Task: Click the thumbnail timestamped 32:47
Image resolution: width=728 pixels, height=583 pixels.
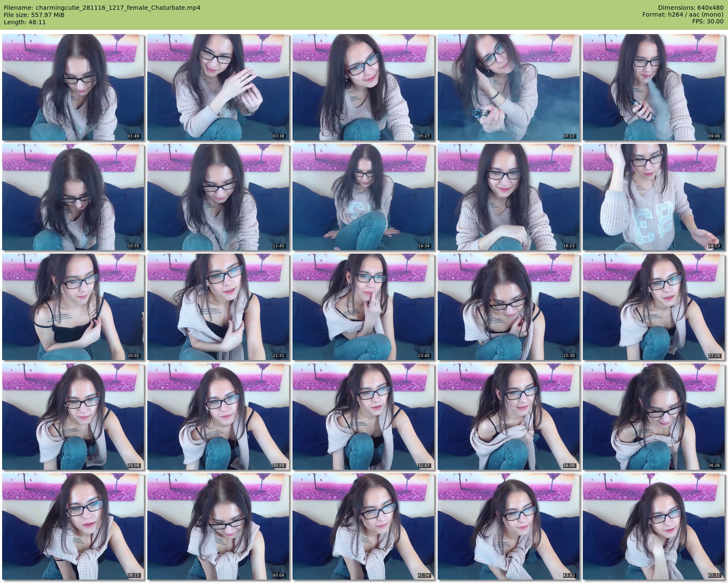Action: pyautogui.click(x=363, y=417)
